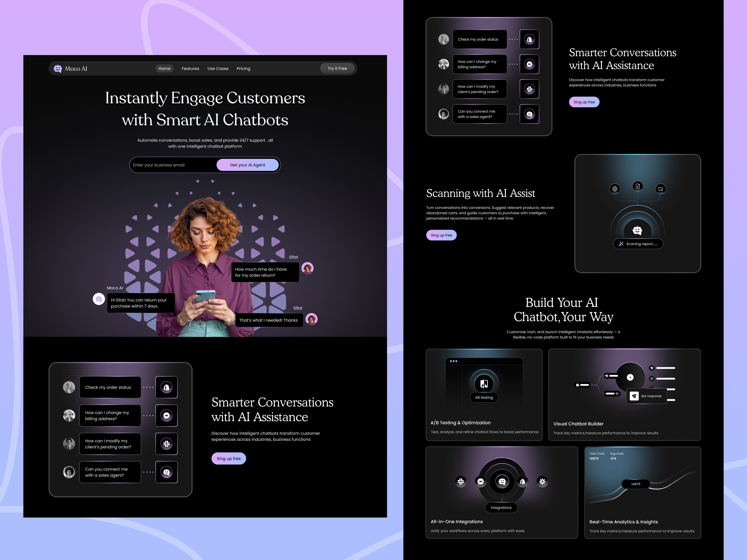Click the Messenger icon beside the billing address question
The width and height of the screenshot is (747, 560).
(x=167, y=415)
